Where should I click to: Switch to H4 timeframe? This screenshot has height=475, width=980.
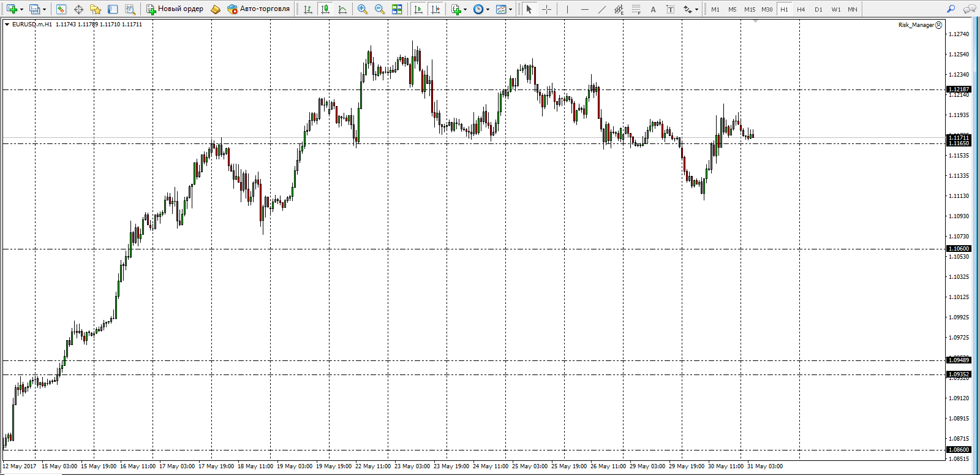pyautogui.click(x=801, y=9)
